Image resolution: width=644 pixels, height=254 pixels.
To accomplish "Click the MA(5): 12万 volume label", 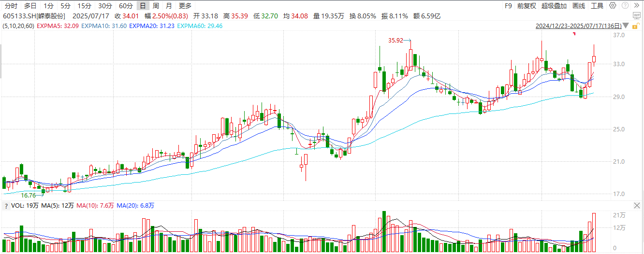I will pos(59,206).
